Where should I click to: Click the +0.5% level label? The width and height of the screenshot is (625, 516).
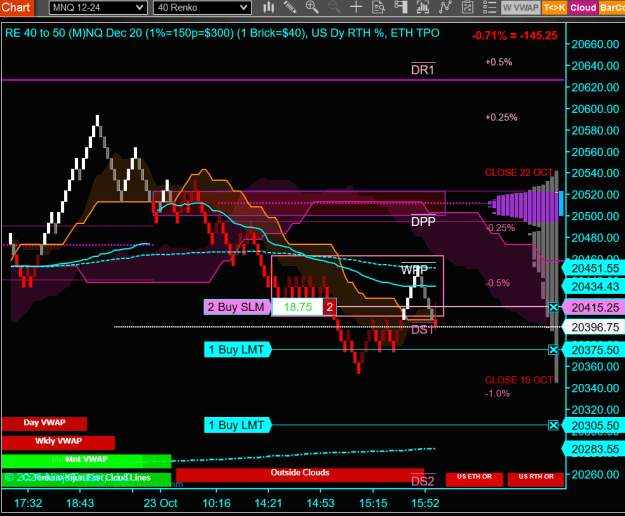coord(498,62)
